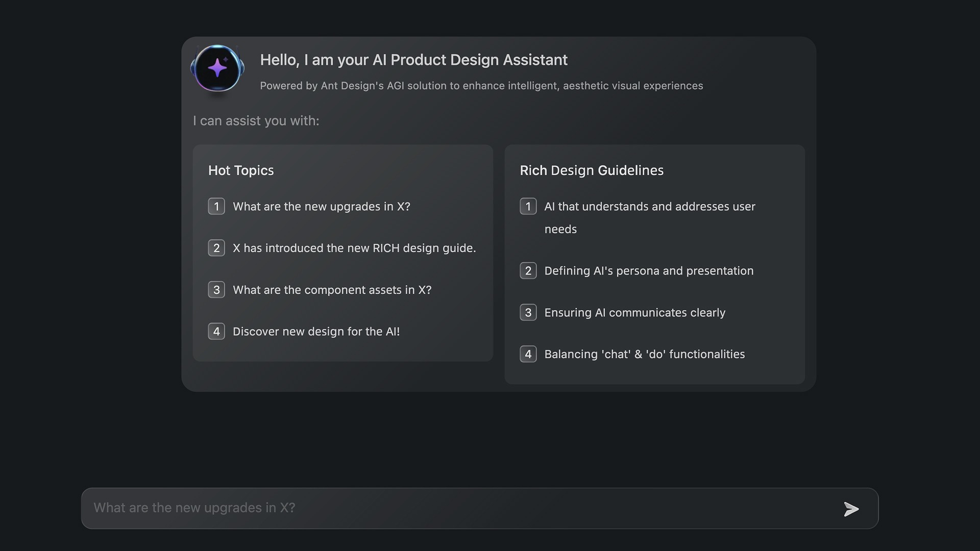The image size is (980, 551).
Task: Select number badge 4 under Hot Topics
Action: (x=216, y=331)
